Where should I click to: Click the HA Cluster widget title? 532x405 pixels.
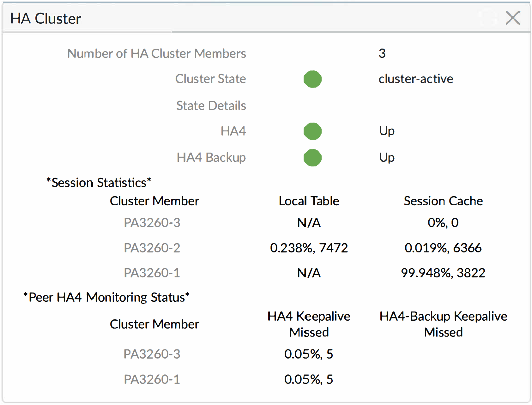(x=45, y=19)
